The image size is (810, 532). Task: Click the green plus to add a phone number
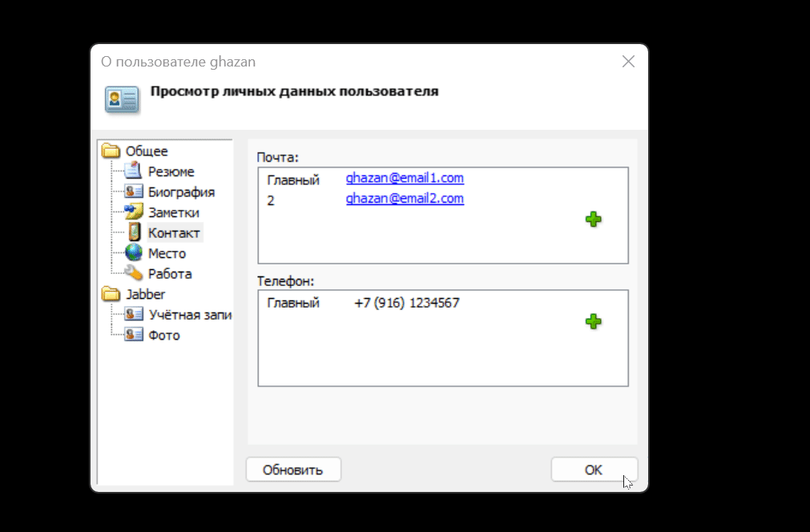click(592, 320)
